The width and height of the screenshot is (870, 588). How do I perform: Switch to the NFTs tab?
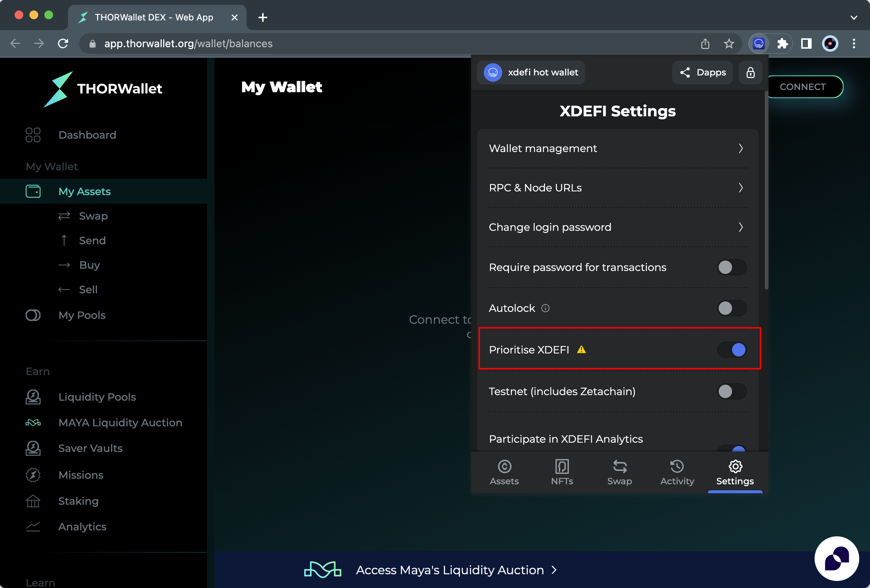tap(561, 472)
